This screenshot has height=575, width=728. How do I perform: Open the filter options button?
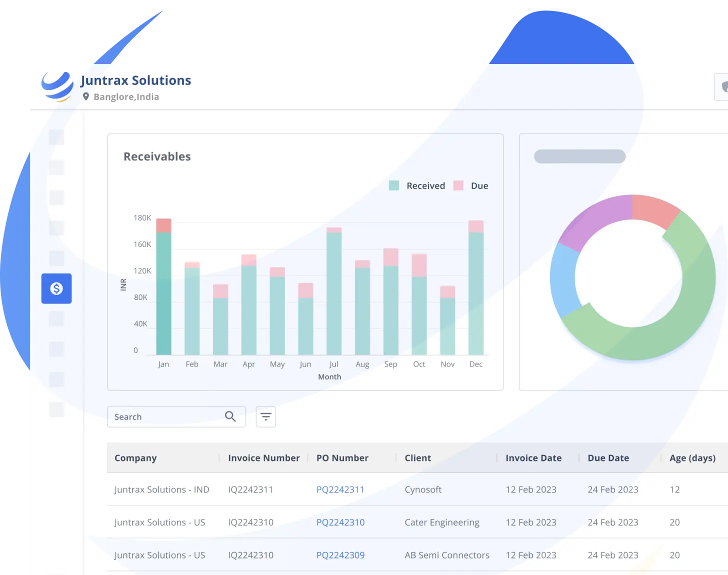(x=265, y=416)
